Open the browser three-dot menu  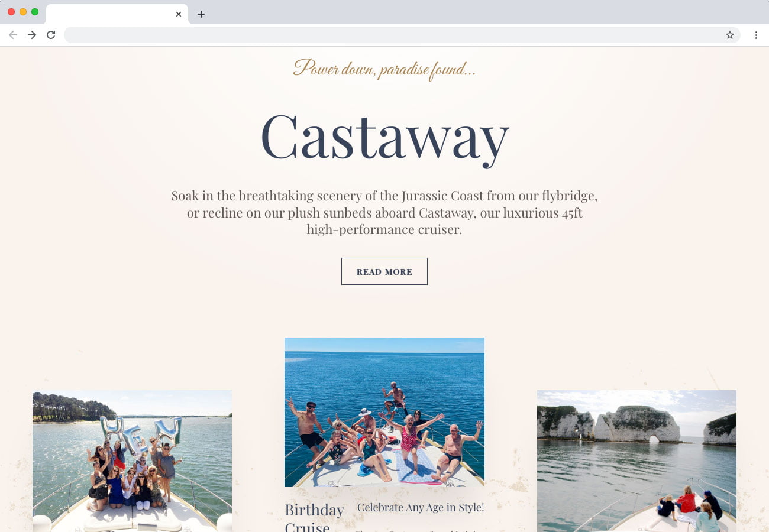(x=756, y=35)
